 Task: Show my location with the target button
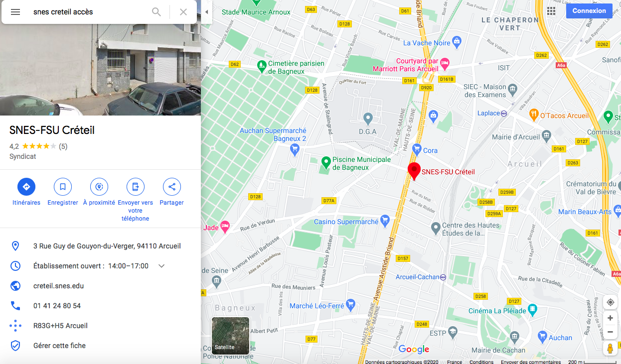611,302
